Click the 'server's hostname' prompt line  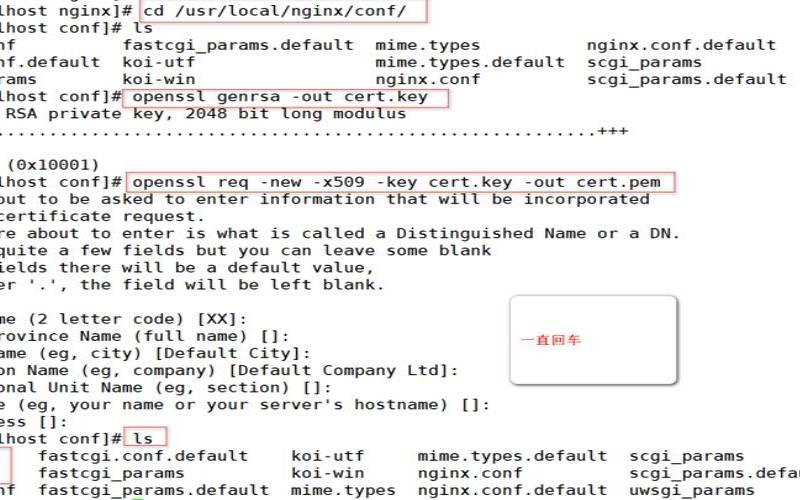coord(245,405)
